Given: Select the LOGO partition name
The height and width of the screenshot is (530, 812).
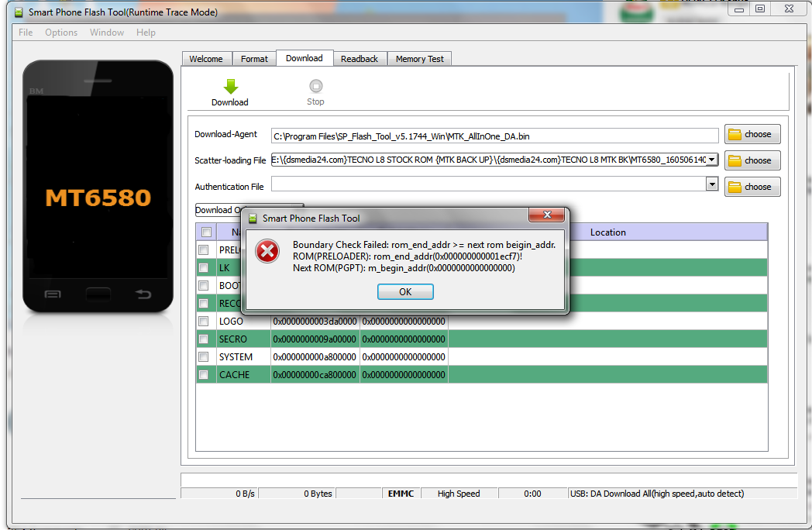Looking at the screenshot, I should point(231,322).
